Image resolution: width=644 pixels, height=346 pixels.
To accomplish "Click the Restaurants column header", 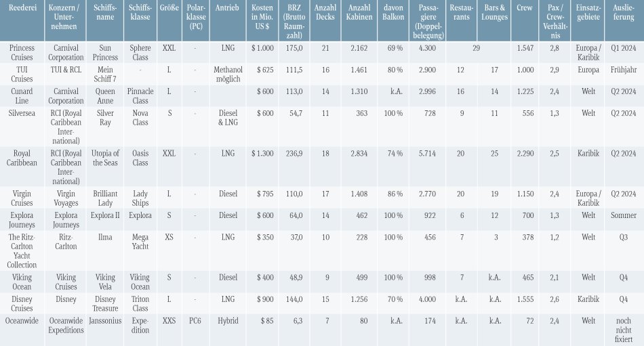I will tap(461, 12).
